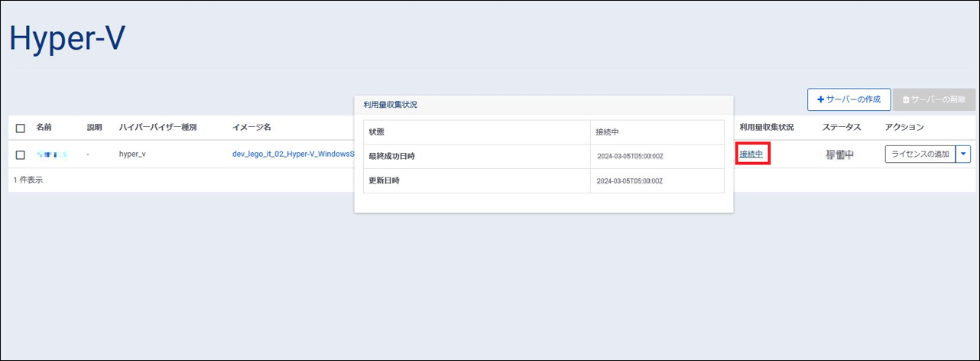
Task: Toggle the select-all checkbox in table header
Action: click(x=21, y=128)
